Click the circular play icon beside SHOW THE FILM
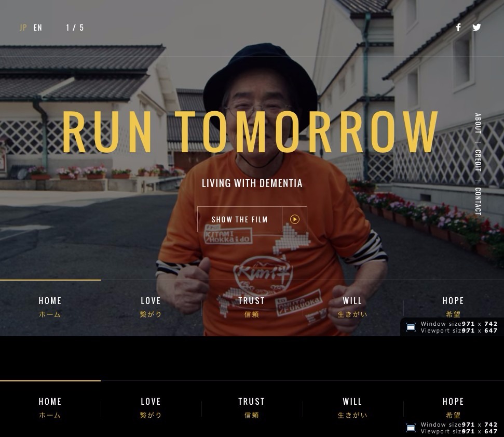504x437 pixels. pos(294,219)
